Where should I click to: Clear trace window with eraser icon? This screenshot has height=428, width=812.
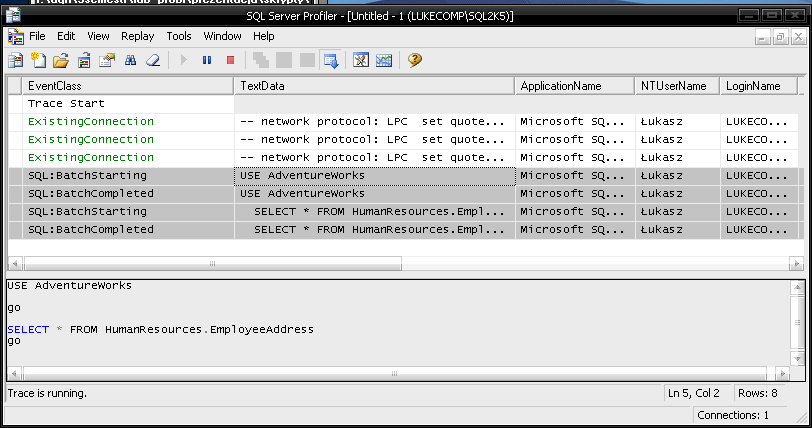click(x=153, y=60)
